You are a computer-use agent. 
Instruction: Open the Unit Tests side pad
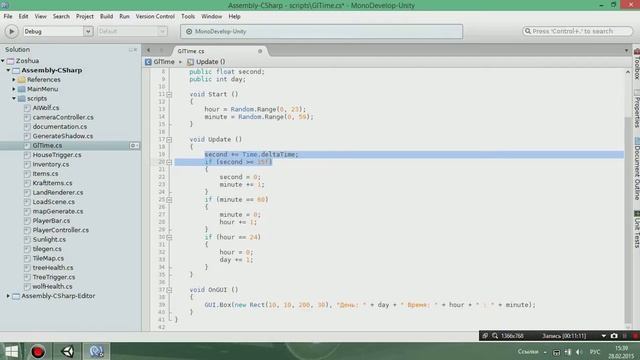636,229
